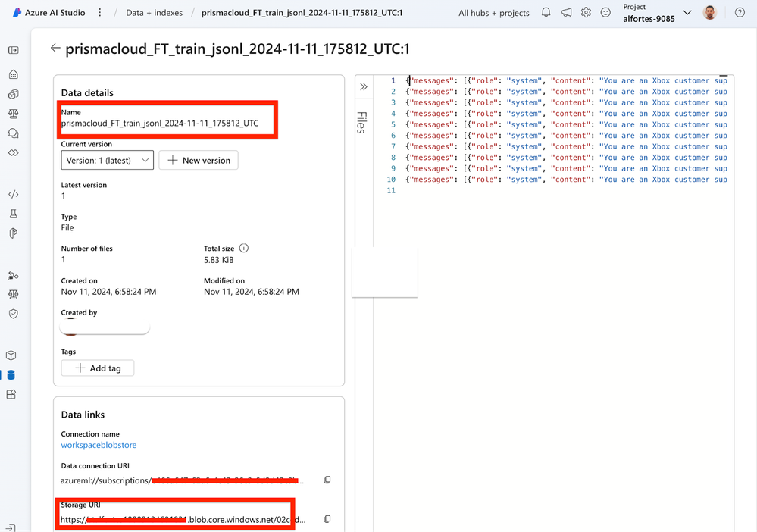This screenshot has width=757, height=532.
Task: Click the expand sidebar arrow at the bottom
Action: (x=11, y=527)
